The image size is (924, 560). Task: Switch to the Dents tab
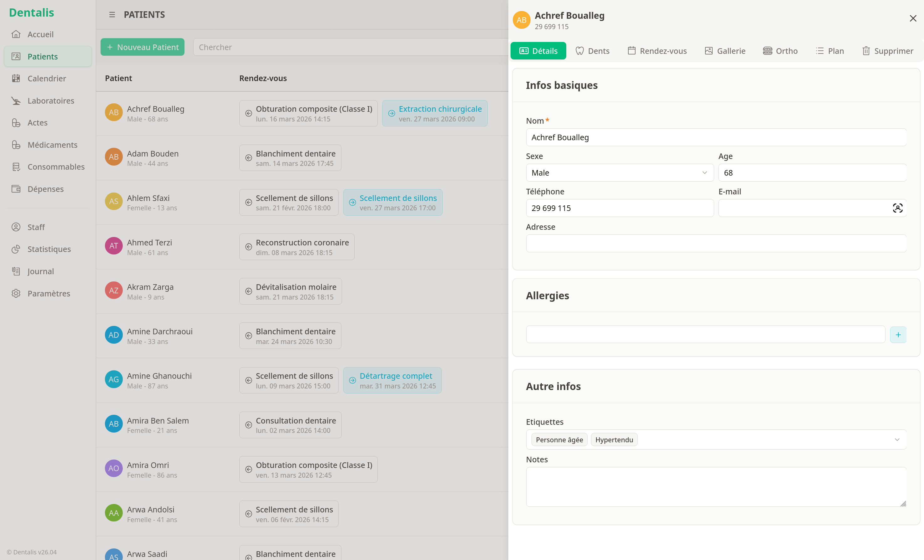point(593,51)
